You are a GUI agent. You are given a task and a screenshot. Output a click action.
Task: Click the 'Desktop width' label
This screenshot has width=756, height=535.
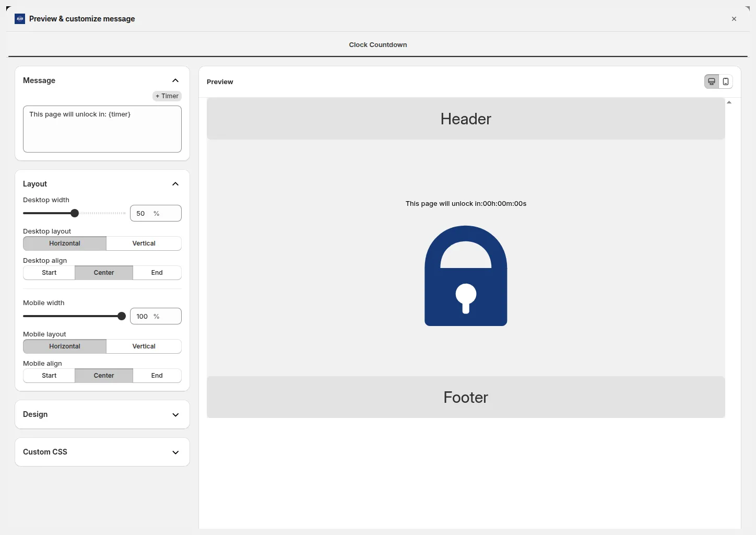pos(46,200)
